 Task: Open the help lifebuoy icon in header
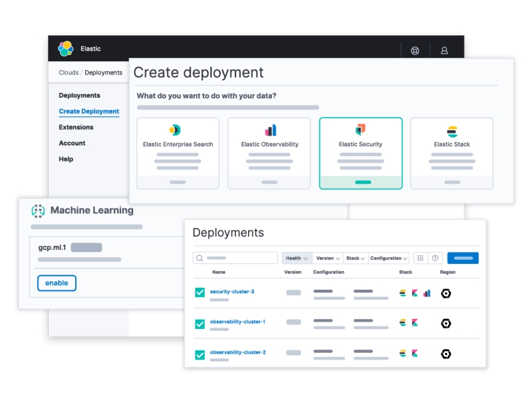[x=415, y=50]
